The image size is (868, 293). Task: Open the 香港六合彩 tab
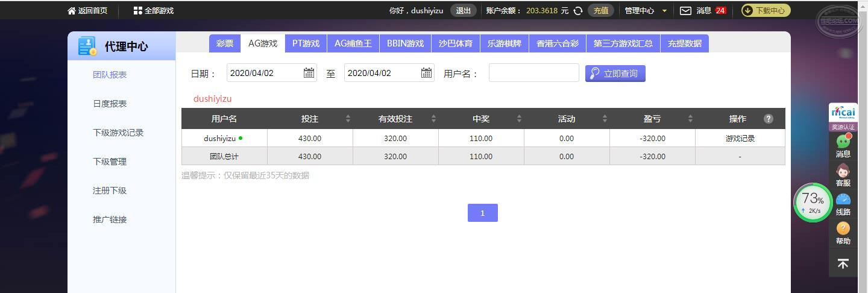coord(558,43)
